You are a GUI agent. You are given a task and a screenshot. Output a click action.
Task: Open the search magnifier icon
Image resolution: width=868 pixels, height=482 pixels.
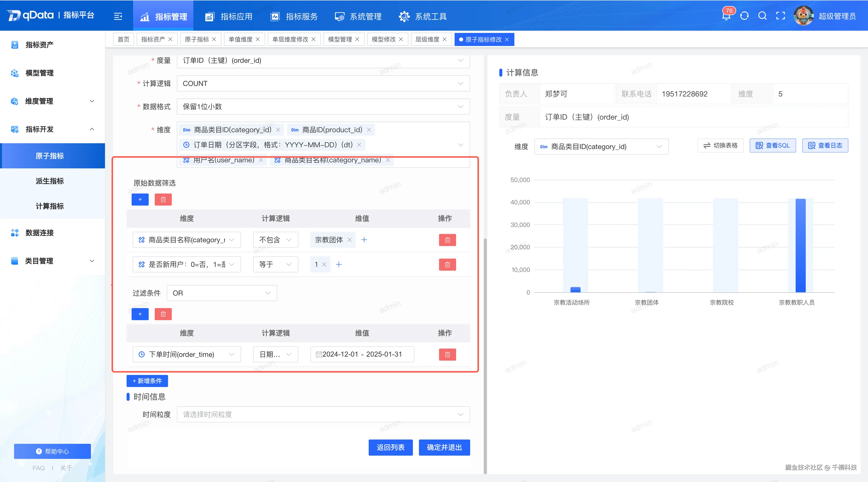point(762,16)
